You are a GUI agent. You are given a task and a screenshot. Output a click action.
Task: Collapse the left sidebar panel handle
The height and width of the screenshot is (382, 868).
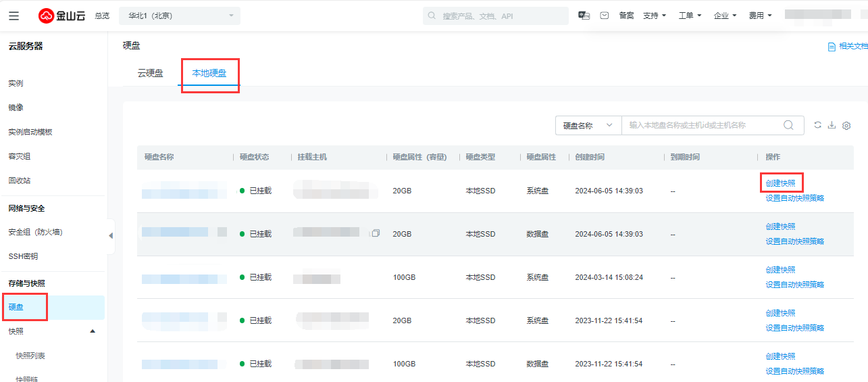[x=111, y=235]
